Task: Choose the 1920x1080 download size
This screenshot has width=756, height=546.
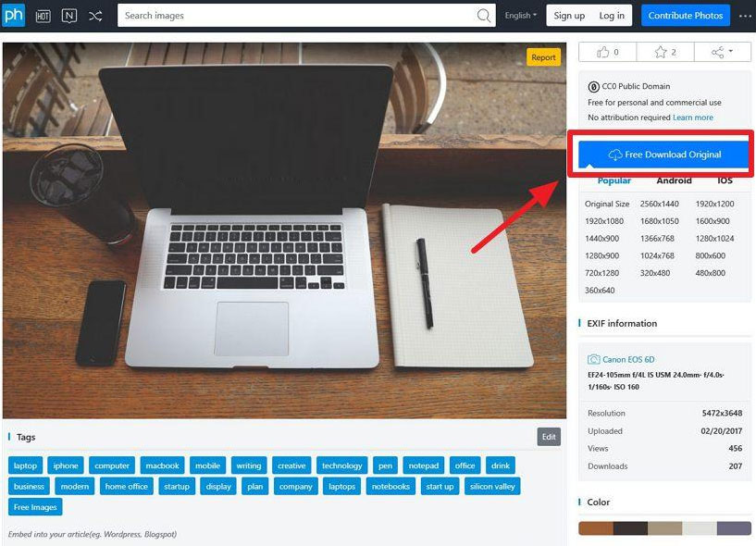Action: click(604, 221)
